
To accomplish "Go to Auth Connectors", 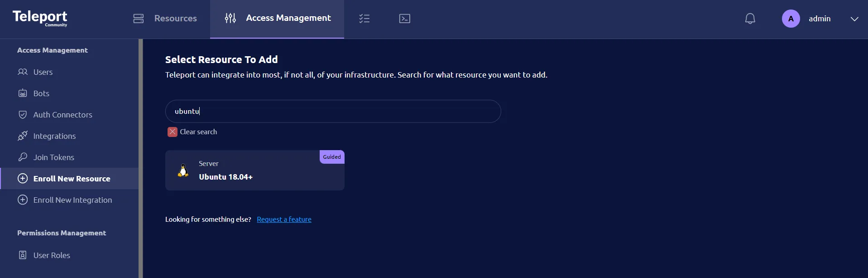I will pos(69,114).
